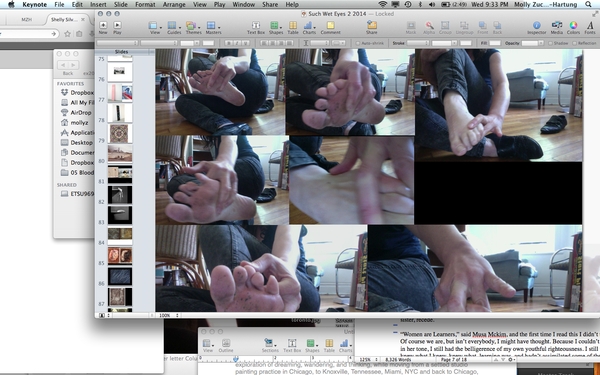This screenshot has height=375, width=600.
Task: Click the Fill color well
Action: click(x=495, y=43)
